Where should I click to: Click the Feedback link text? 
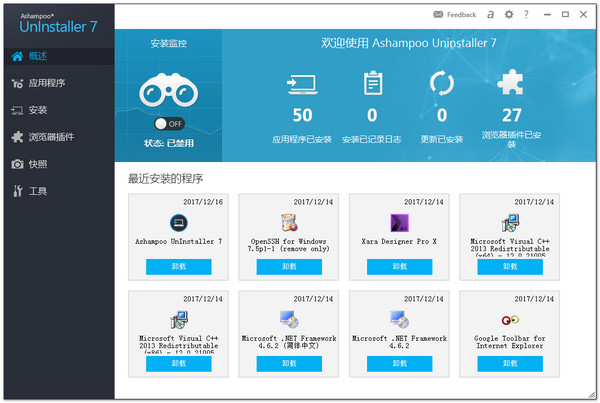pos(461,15)
